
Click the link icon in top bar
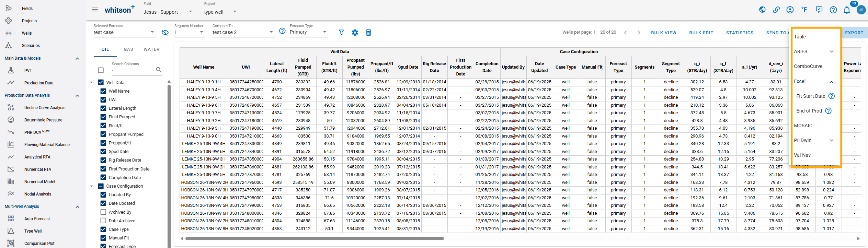tap(776, 10)
